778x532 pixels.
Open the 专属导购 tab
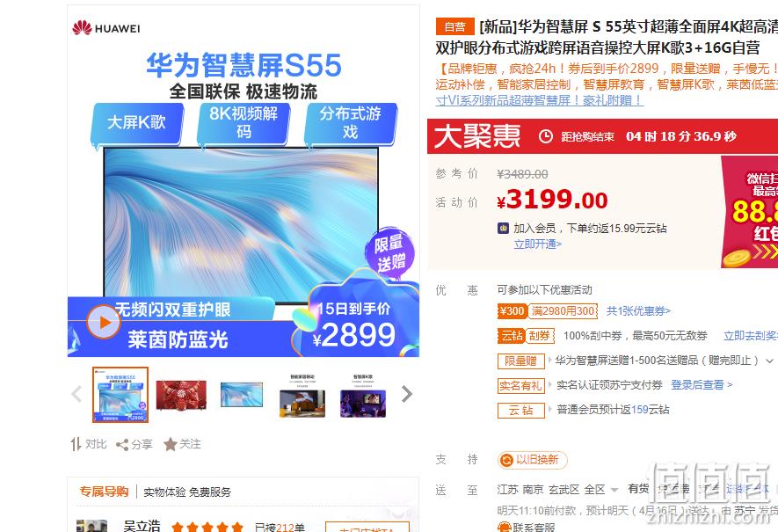(x=104, y=492)
